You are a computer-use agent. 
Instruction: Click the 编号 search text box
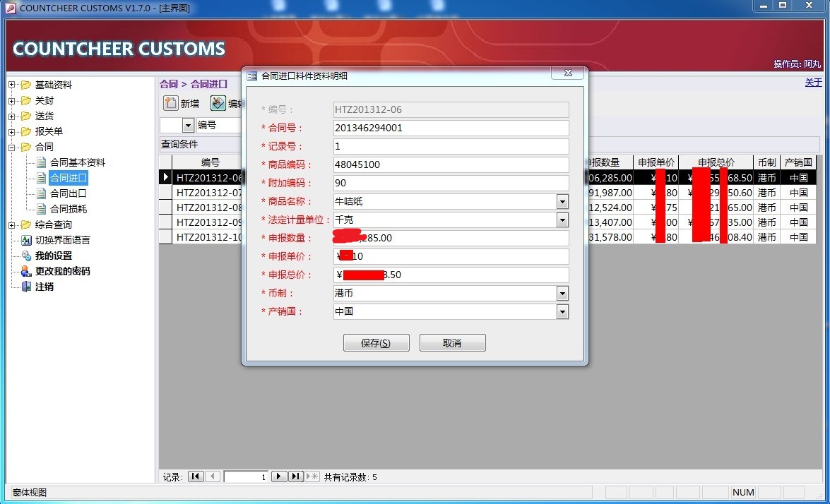coord(218,126)
